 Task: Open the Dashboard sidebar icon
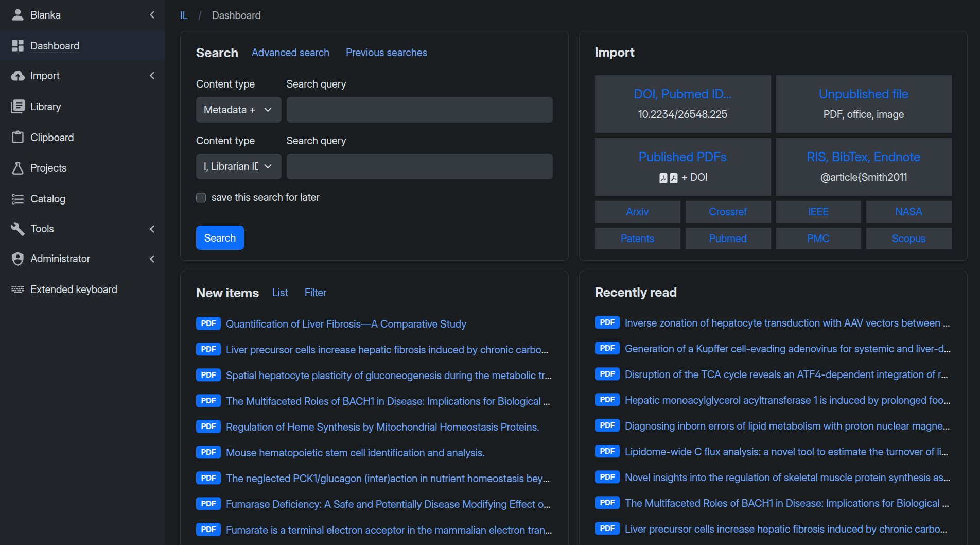[17, 45]
